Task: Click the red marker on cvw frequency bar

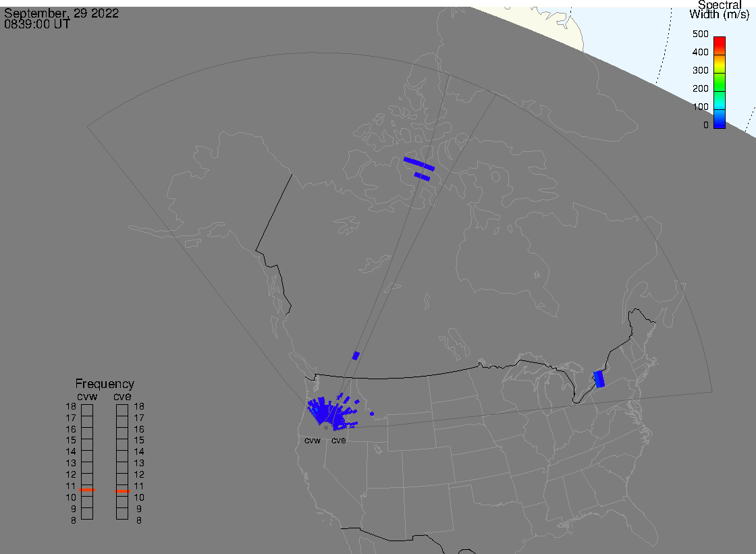Action: tap(87, 490)
